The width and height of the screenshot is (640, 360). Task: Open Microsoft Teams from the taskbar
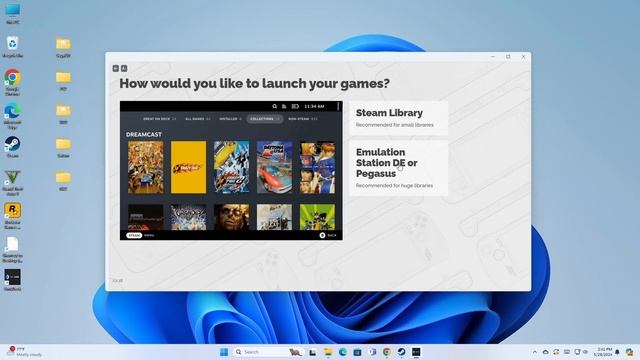[x=372, y=352]
